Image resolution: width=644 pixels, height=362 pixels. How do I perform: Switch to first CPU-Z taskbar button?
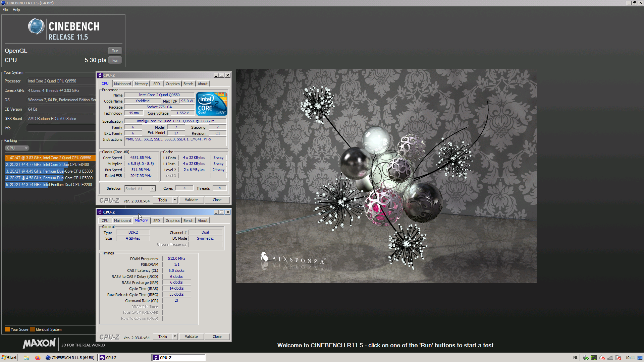[124, 358]
